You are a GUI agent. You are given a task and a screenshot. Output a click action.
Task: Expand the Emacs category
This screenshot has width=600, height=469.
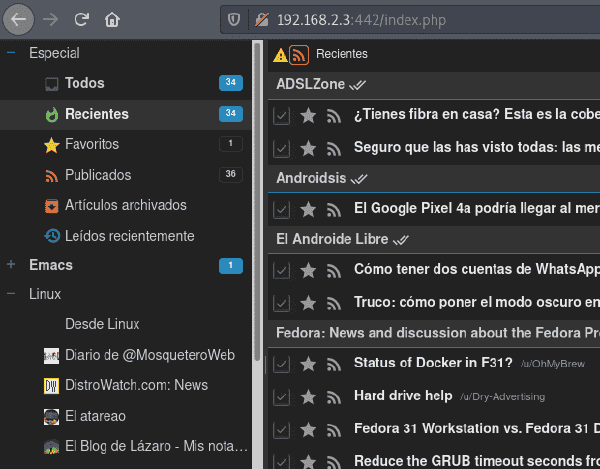coord(11,264)
